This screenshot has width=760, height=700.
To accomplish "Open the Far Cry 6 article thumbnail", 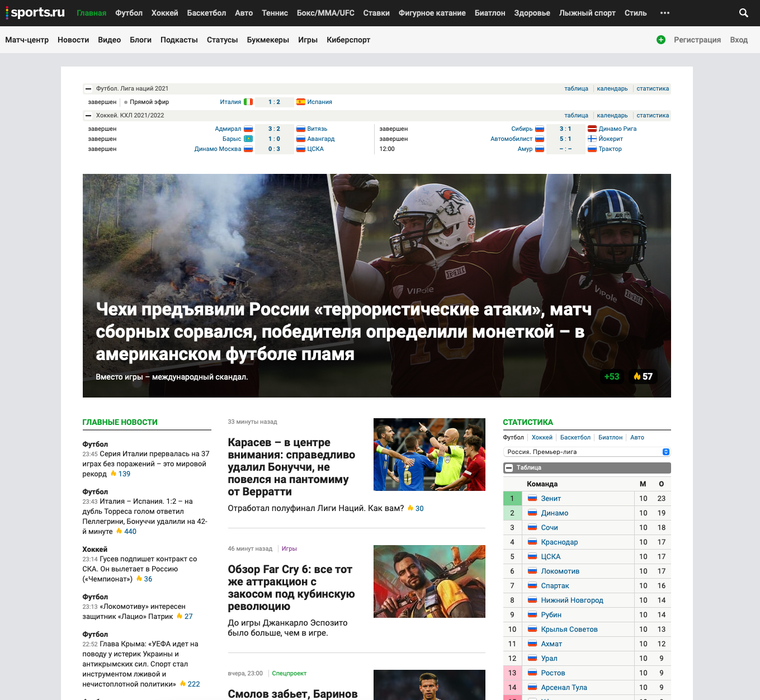I will point(429,581).
